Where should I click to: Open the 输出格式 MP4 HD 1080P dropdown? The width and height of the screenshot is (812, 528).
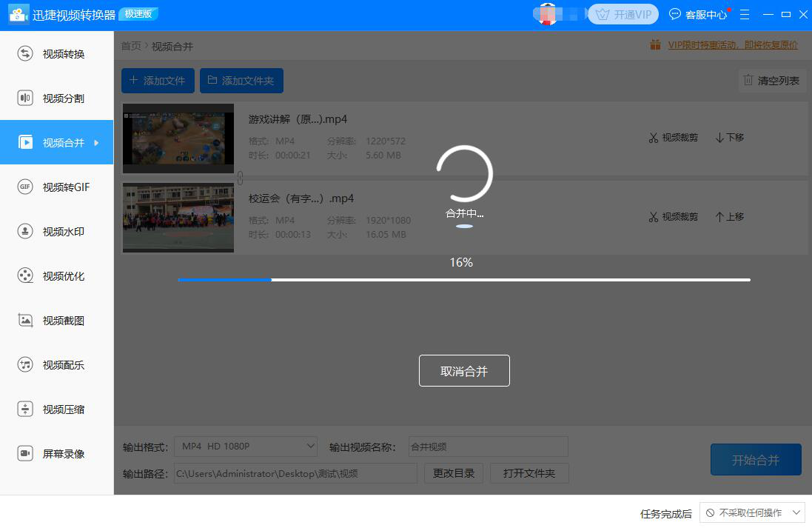coord(246,446)
